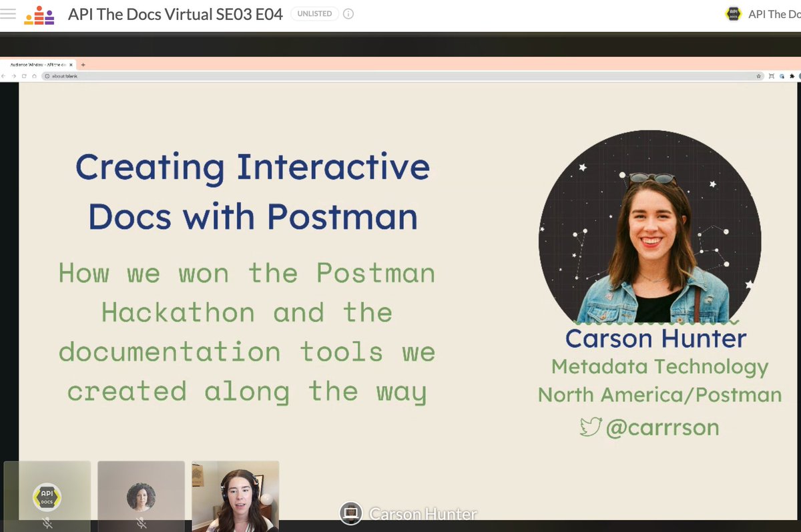Open the API The Docs channel link
Viewport: 801px width, 532px height.
click(x=774, y=14)
